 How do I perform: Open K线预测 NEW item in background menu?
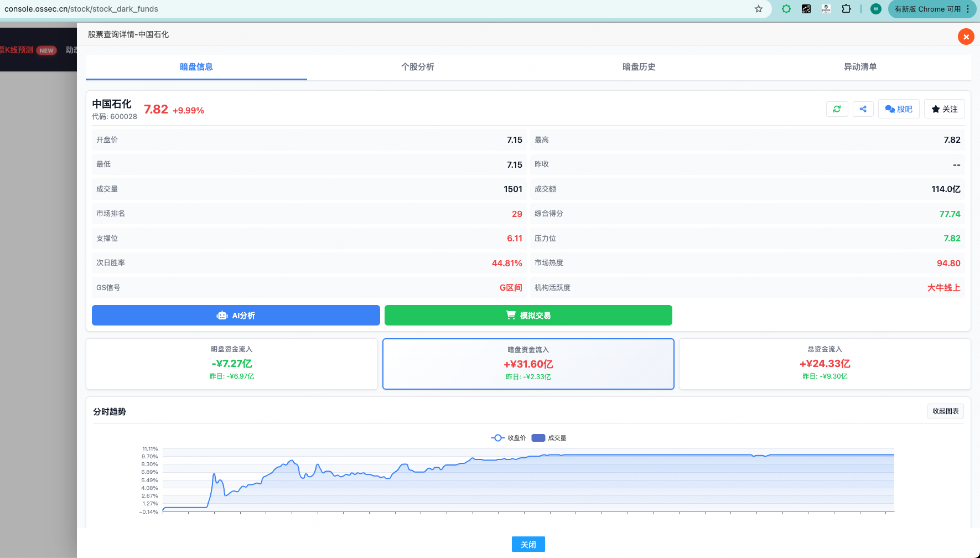28,50
